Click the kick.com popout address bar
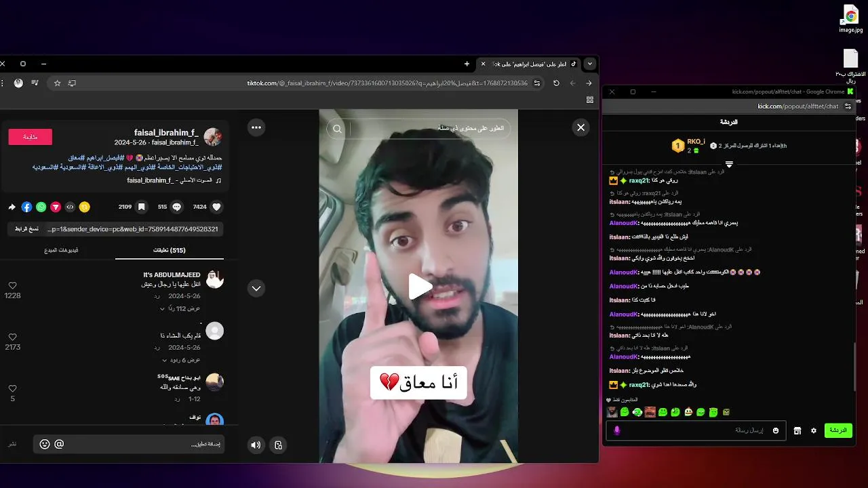The height and width of the screenshot is (488, 868). [797, 106]
